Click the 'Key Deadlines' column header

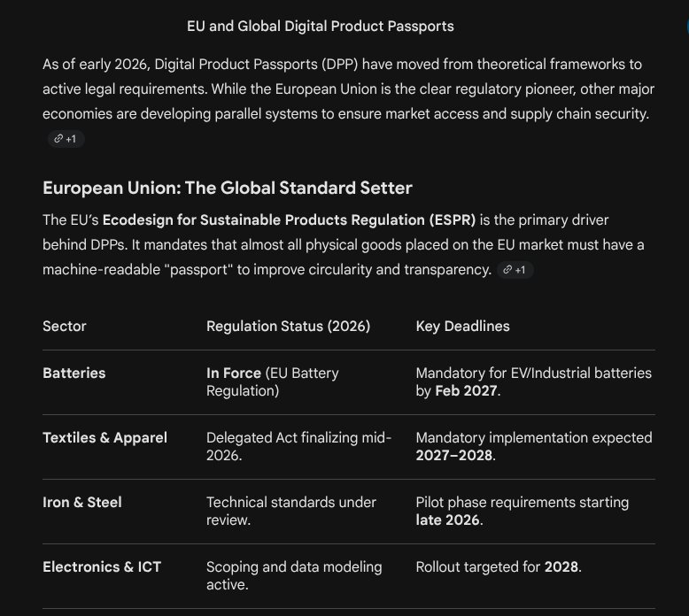point(462,326)
